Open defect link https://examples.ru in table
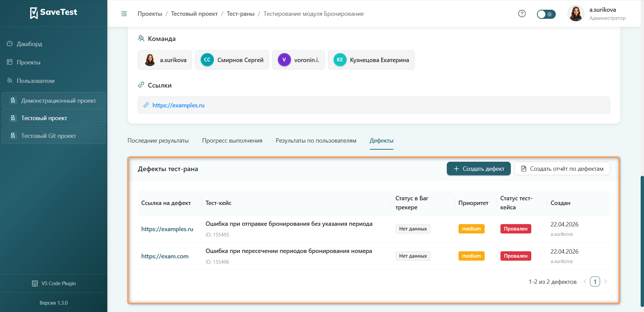The image size is (644, 312). 167,229
